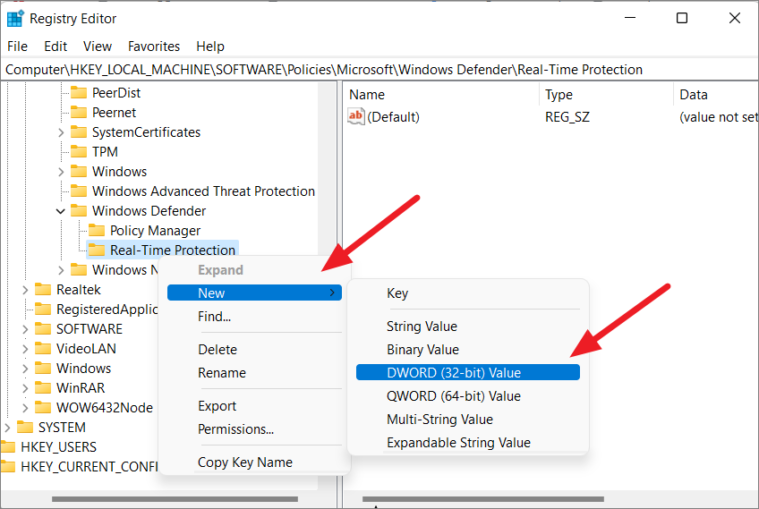Click the Peernet folder icon
Screen dimensions: 759x509
coord(78,112)
